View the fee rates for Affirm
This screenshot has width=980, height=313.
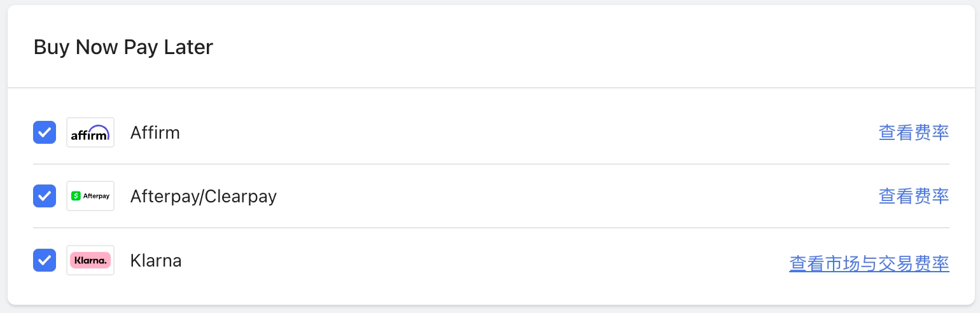pos(913,132)
